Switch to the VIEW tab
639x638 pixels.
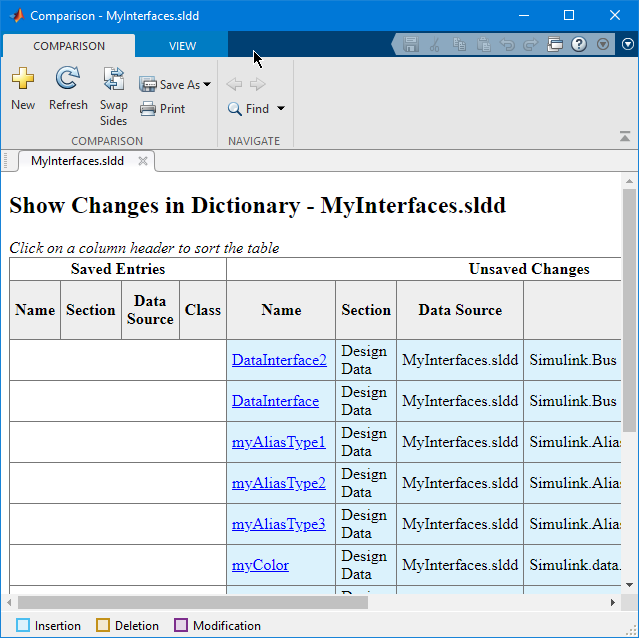pyautogui.click(x=182, y=46)
